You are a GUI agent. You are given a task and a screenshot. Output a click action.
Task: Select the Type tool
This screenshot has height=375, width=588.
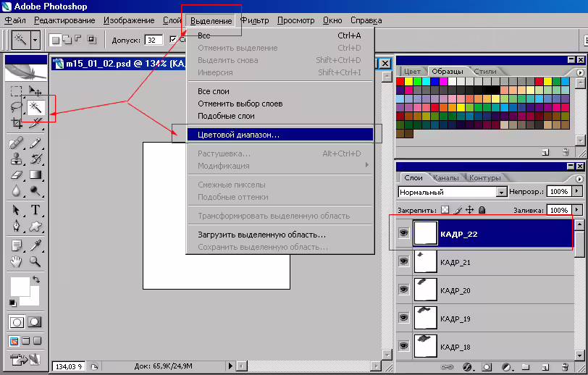(35, 210)
